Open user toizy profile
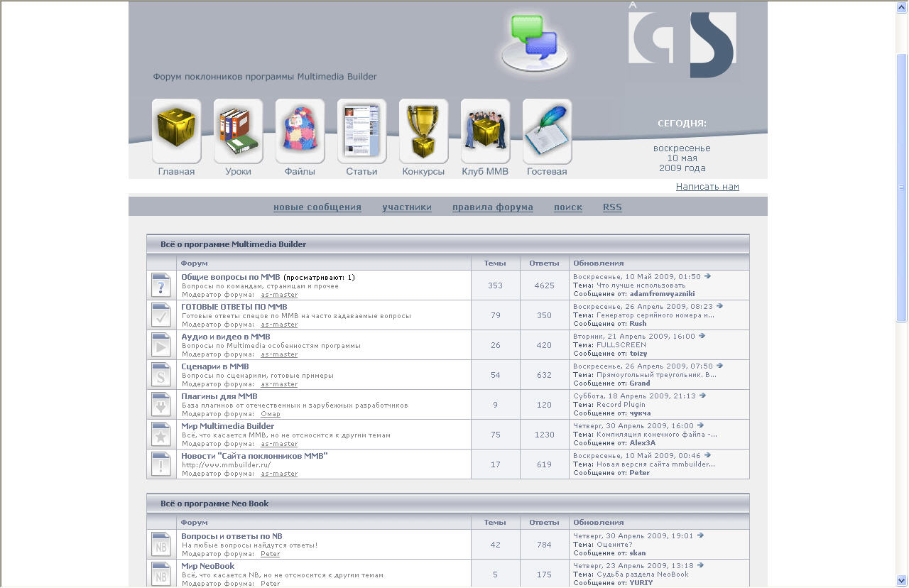Screen dimensions: 909x588 (x=638, y=353)
